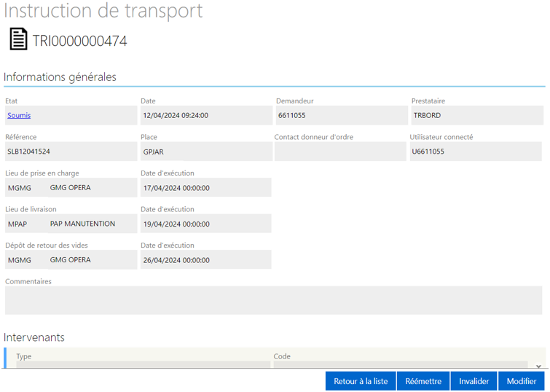Expand the Intervenants row chevron

tap(538, 366)
